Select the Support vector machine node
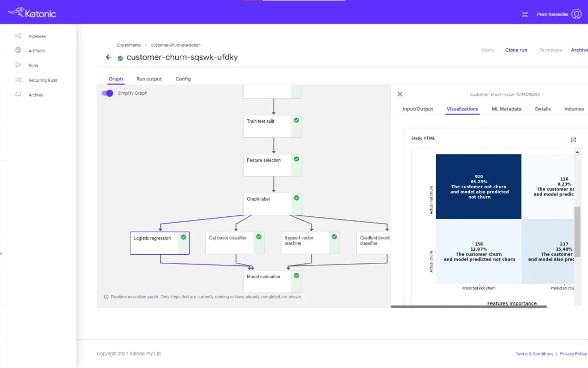The width and height of the screenshot is (588, 368). click(x=310, y=243)
